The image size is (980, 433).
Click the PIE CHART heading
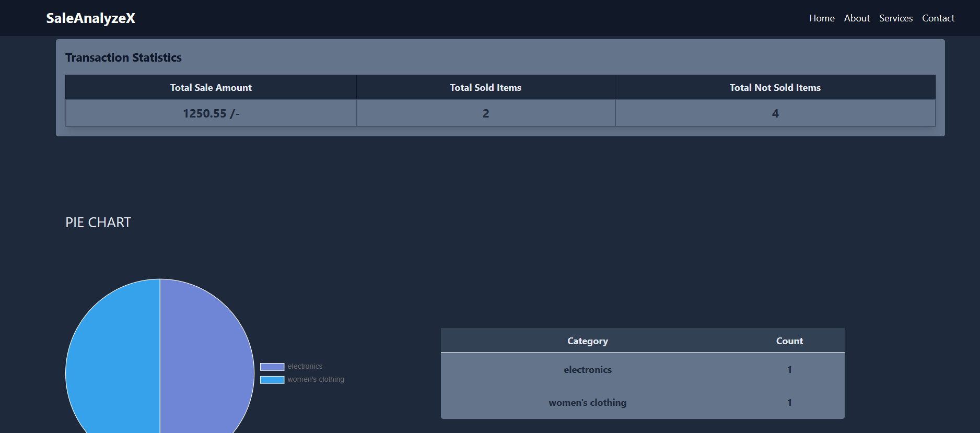(98, 223)
